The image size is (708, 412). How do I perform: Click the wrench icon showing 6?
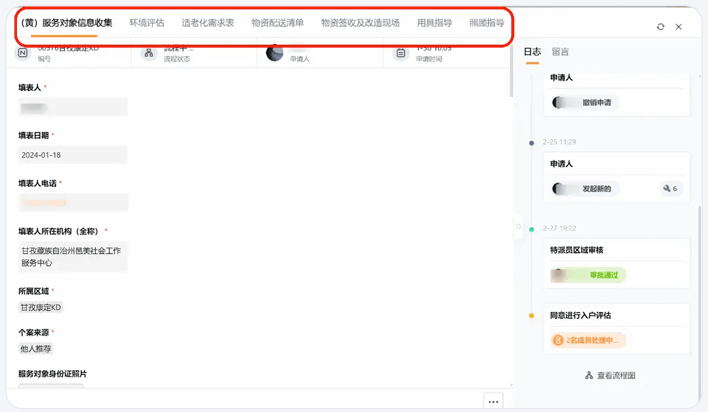coord(668,188)
